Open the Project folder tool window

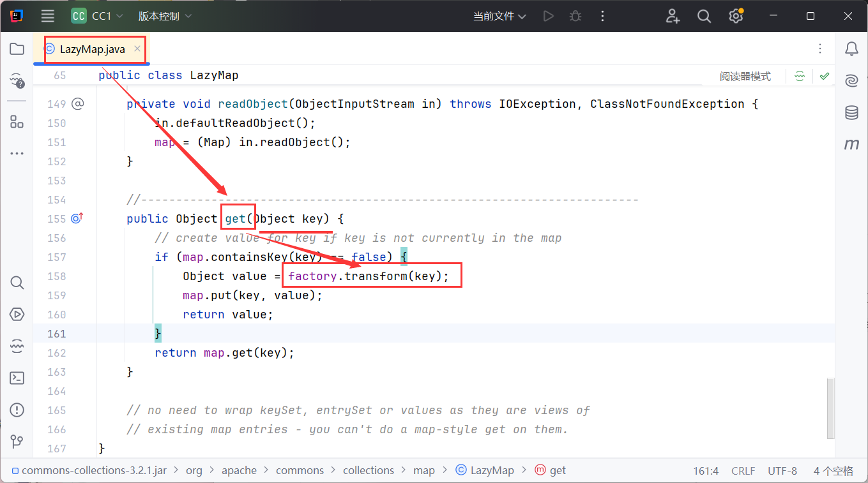[x=17, y=49]
